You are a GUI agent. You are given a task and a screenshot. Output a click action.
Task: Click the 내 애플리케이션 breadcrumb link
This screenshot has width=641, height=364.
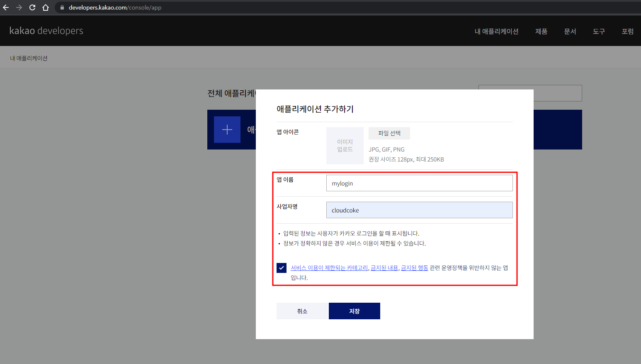click(x=28, y=58)
